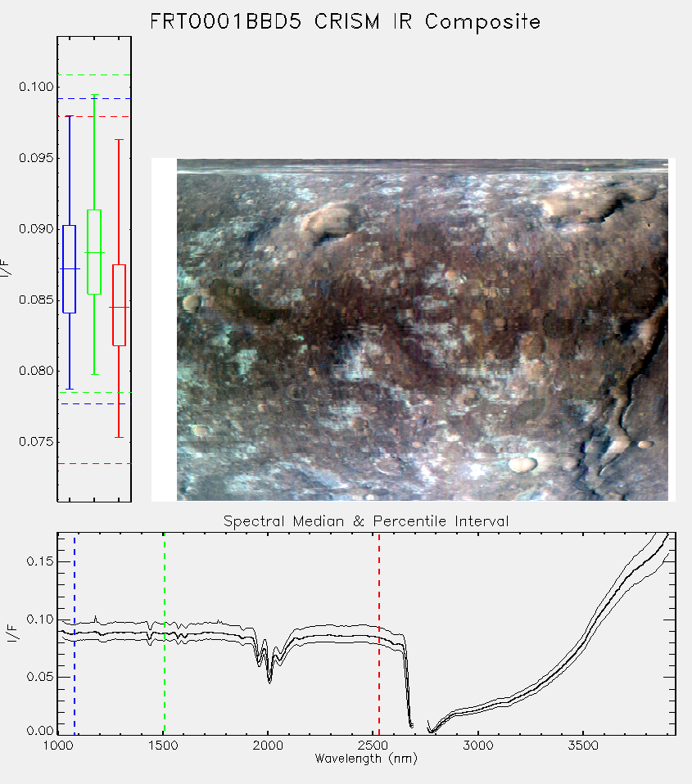Select the red box plot box
Viewport: 692px width, 784px height.
[119, 305]
